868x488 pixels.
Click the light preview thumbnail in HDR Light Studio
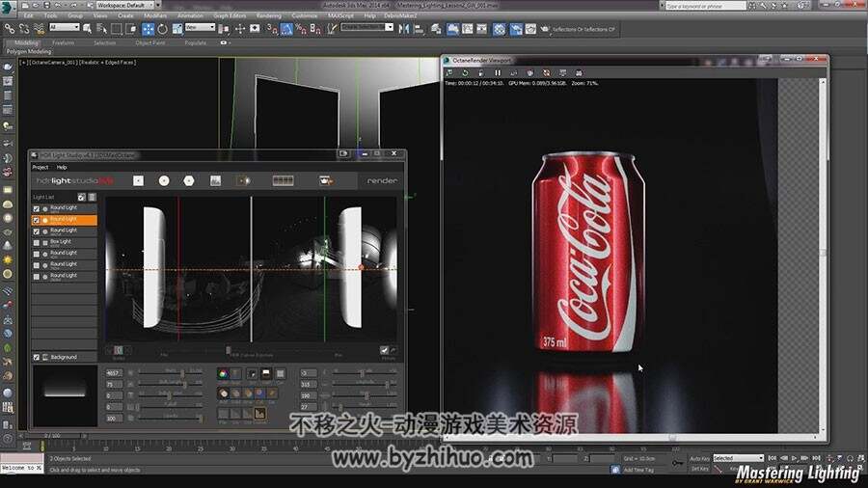(x=65, y=395)
